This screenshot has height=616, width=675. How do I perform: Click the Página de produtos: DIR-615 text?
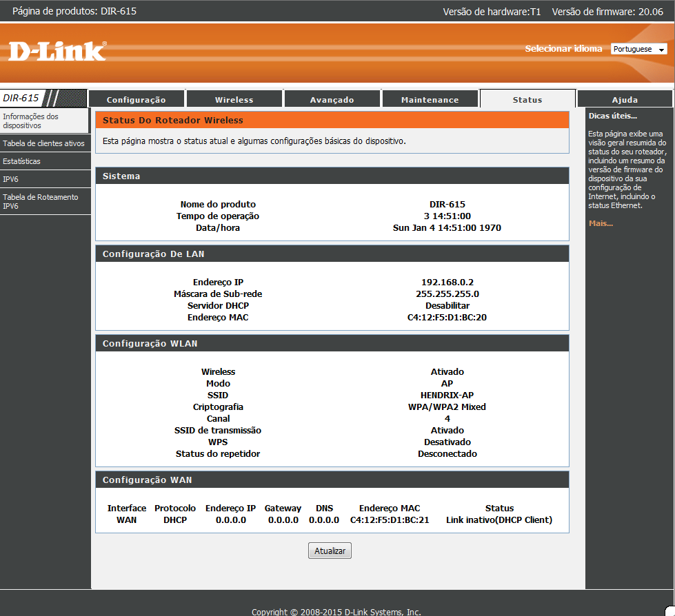click(x=74, y=11)
